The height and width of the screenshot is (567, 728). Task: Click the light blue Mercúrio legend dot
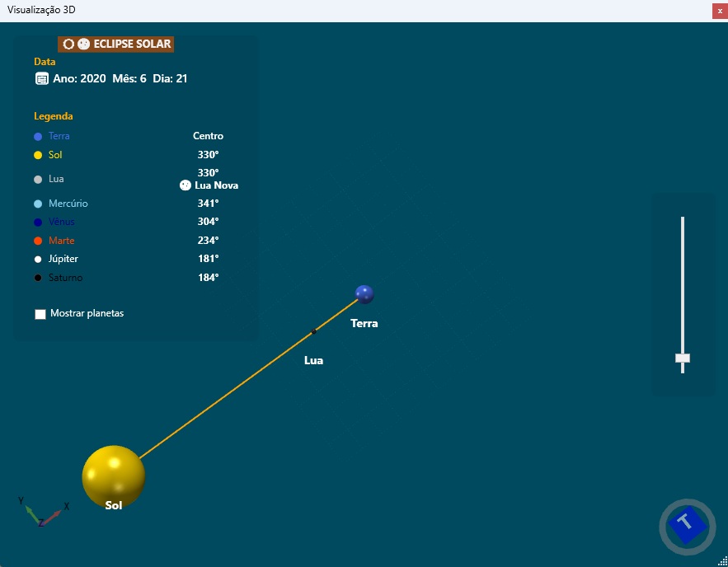(38, 204)
